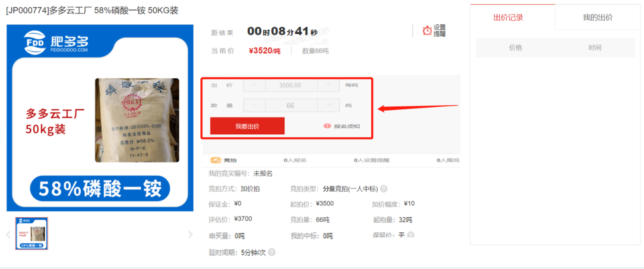Click 起拍价 ¥3500 value
Screen dimensions: 644x269
coord(325,204)
